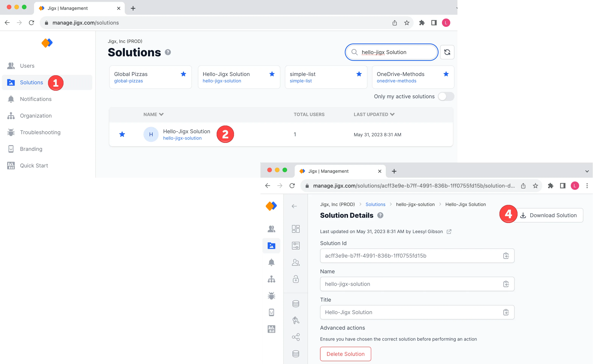603x364 pixels.
Task: Open the onedrive-methods link on card
Action: [x=396, y=81]
